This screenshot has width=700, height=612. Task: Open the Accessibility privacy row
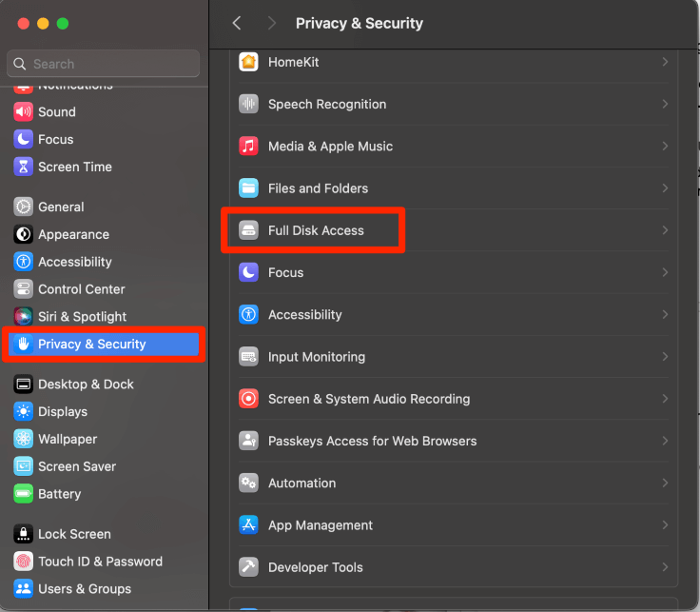304,315
